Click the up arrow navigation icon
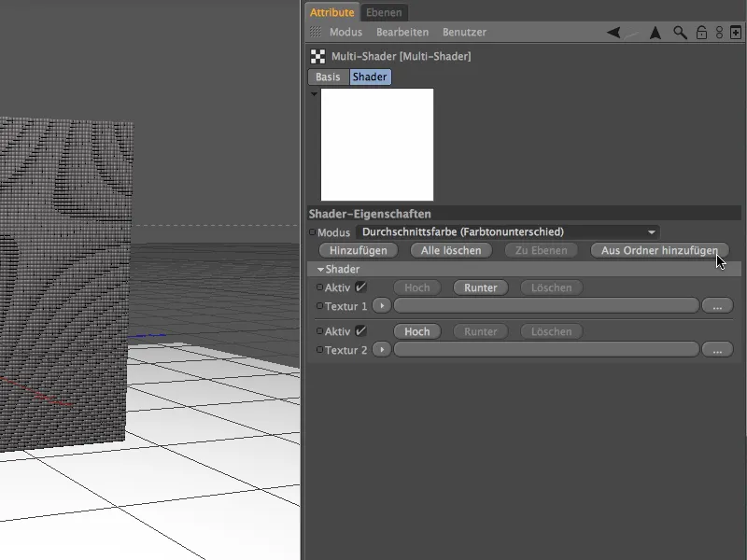This screenshot has height=560, width=747. tap(655, 33)
